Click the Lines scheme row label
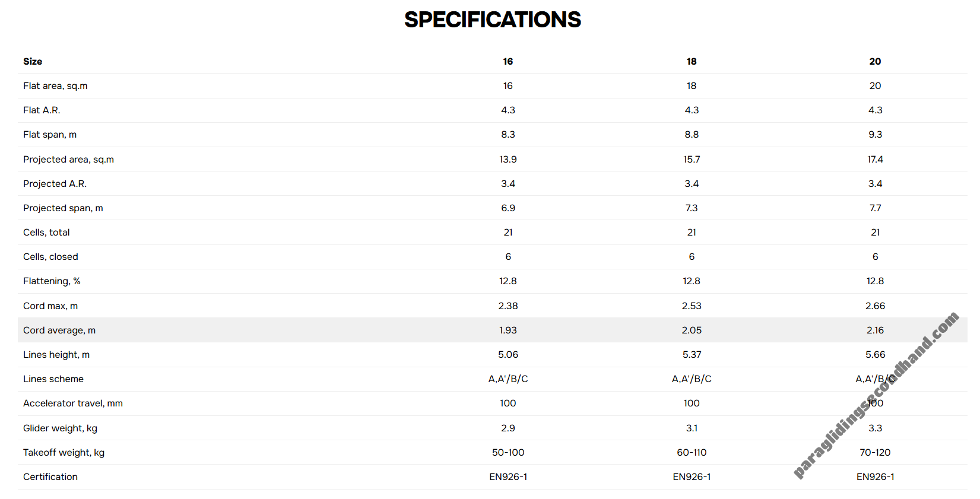 pyautogui.click(x=53, y=379)
